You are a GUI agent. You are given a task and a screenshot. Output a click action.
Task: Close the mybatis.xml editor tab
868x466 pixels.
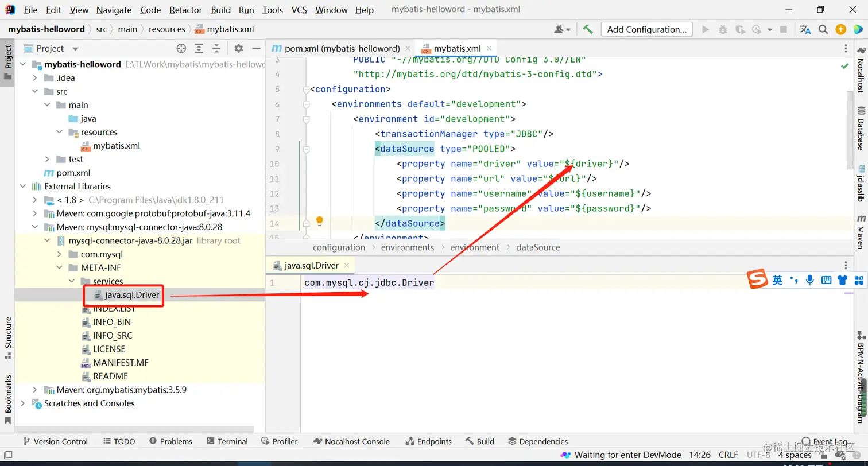coord(490,49)
